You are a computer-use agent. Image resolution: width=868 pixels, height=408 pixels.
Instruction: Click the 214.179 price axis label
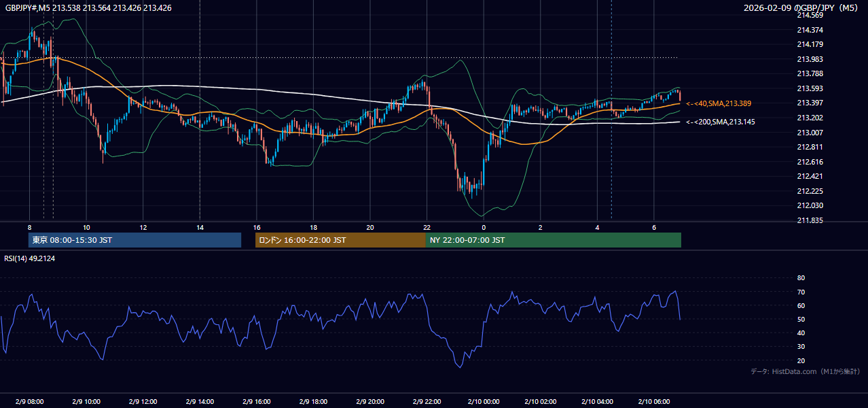(810, 44)
